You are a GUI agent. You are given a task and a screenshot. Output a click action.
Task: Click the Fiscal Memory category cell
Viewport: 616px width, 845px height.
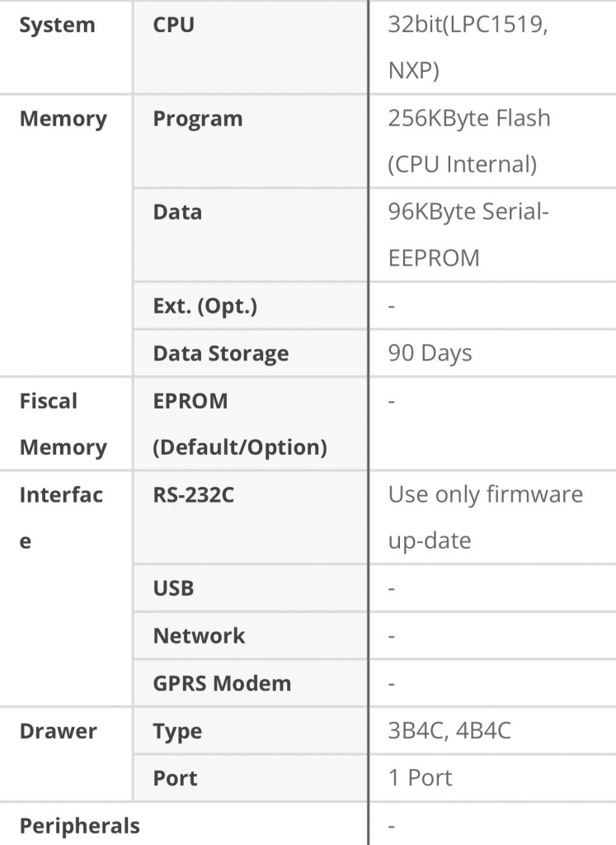coord(63,424)
